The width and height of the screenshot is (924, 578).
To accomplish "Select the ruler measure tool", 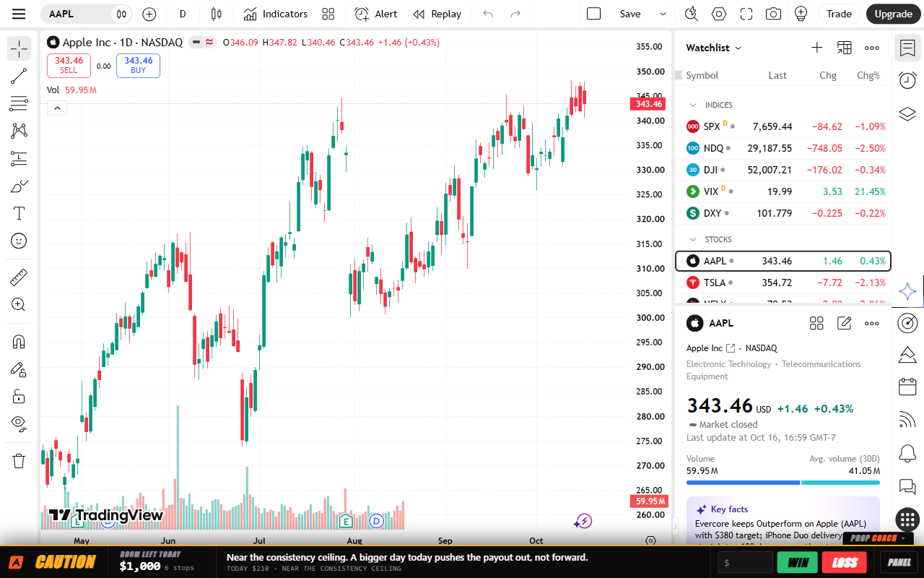I will (19, 277).
